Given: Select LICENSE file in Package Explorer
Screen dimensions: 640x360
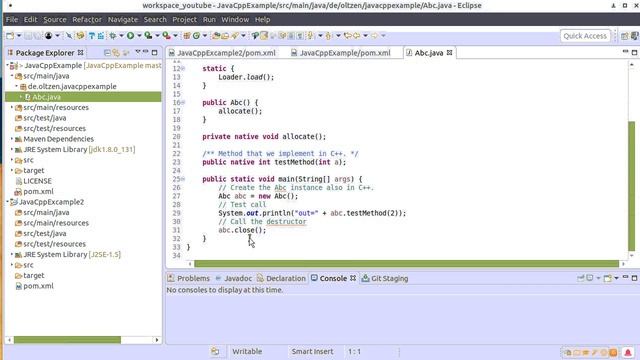Looking at the screenshot, I should pyautogui.click(x=37, y=181).
